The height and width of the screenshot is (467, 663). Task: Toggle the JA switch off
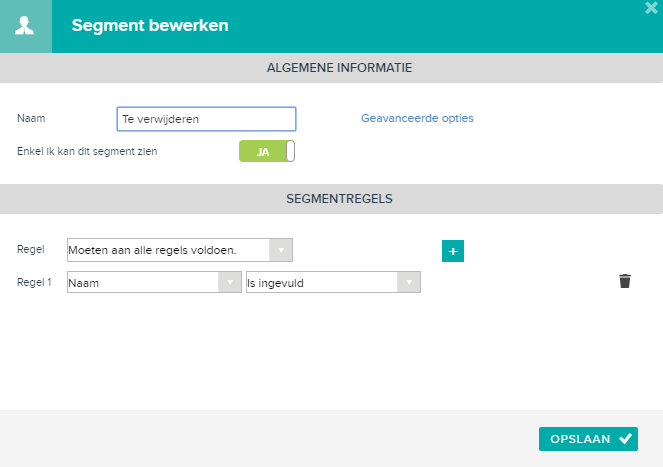click(x=267, y=151)
